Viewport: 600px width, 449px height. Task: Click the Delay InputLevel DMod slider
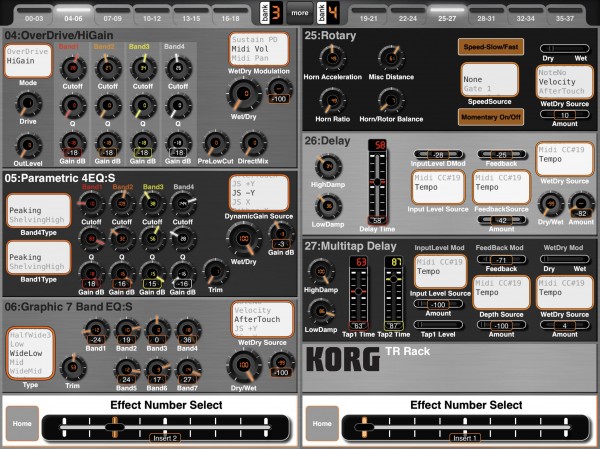438,155
